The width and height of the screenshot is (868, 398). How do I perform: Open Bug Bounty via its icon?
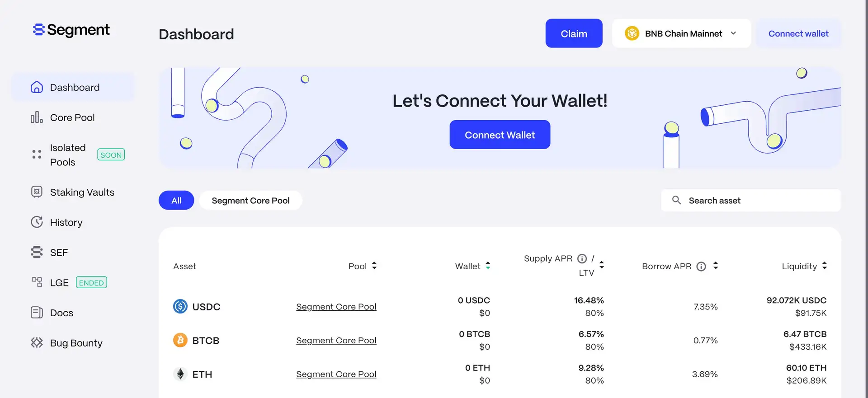click(x=37, y=343)
